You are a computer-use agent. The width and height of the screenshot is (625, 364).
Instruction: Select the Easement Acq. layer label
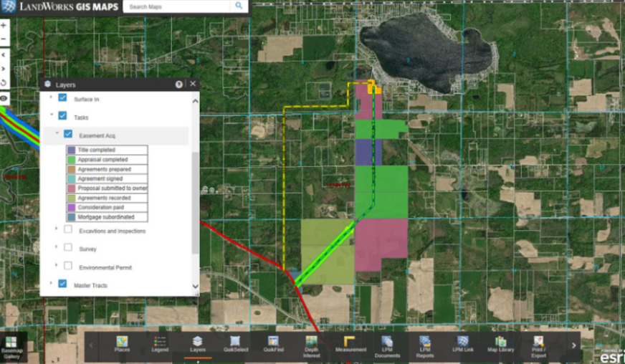(x=97, y=135)
